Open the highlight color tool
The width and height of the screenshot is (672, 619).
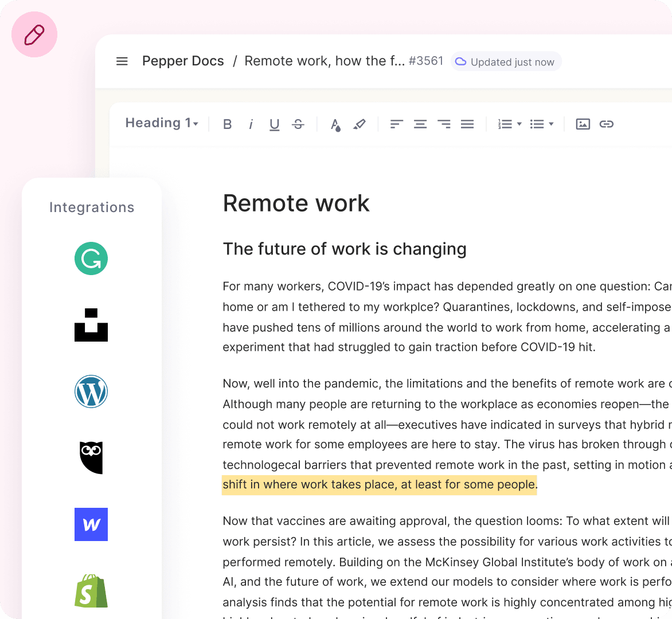pyautogui.click(x=360, y=124)
